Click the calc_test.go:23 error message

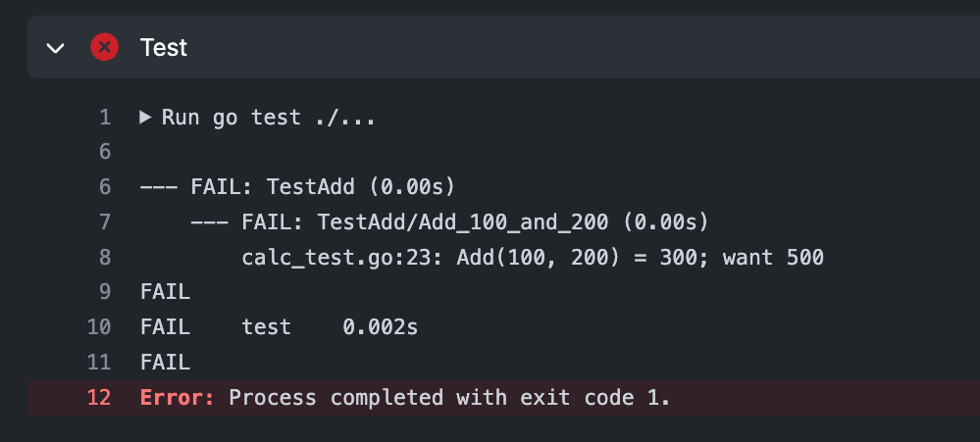[533, 257]
